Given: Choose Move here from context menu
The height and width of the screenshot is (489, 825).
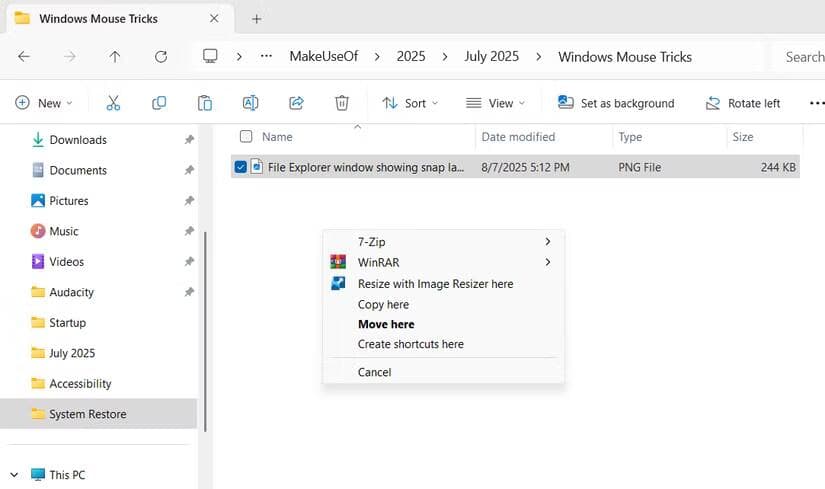Looking at the screenshot, I should tap(444, 324).
